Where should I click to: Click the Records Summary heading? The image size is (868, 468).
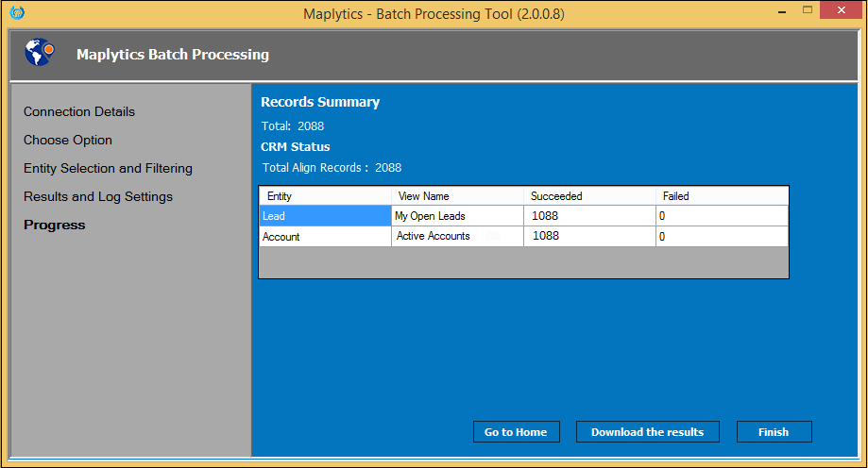point(320,102)
